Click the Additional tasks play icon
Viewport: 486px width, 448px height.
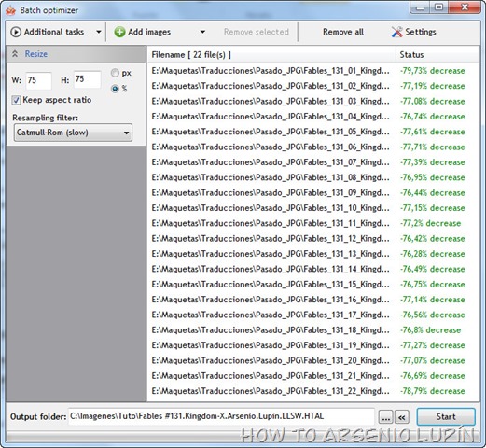(x=16, y=32)
